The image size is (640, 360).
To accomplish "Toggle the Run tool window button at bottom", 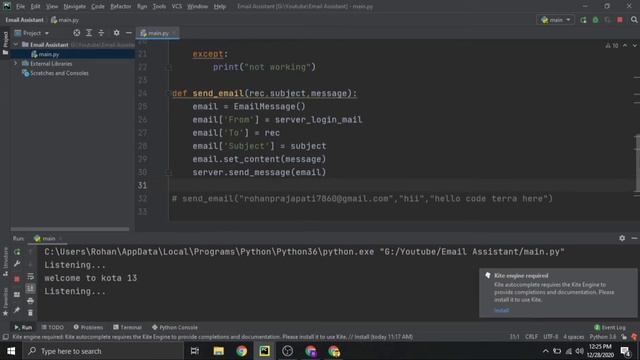I will [x=23, y=327].
